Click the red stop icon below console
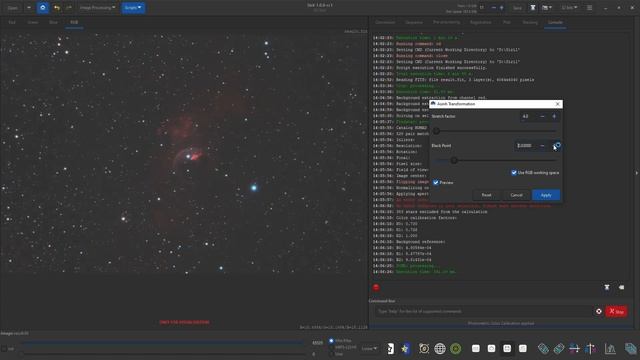 click(376, 287)
